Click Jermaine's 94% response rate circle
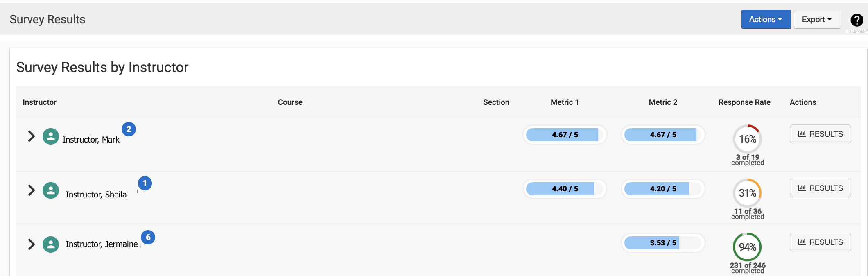The image size is (868, 276). pos(747,247)
